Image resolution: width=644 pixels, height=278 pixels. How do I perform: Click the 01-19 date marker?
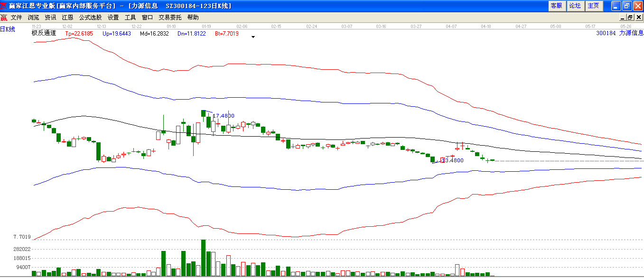pos(206,27)
